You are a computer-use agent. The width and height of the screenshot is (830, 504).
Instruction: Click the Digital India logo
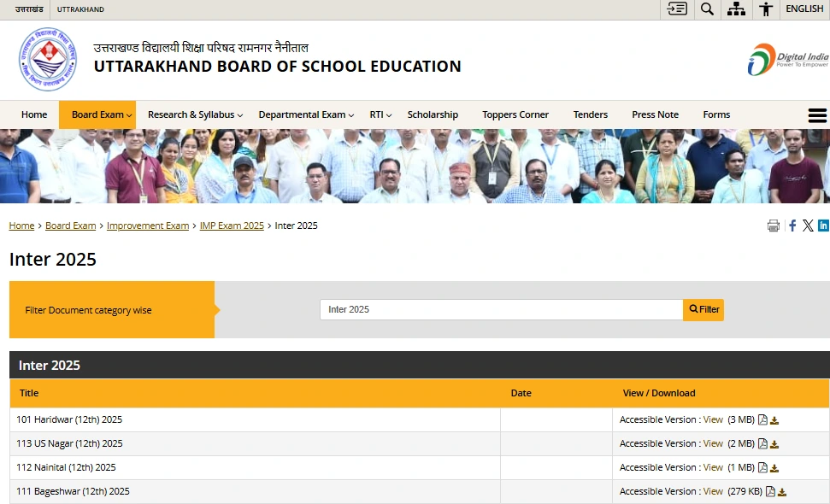(x=786, y=59)
